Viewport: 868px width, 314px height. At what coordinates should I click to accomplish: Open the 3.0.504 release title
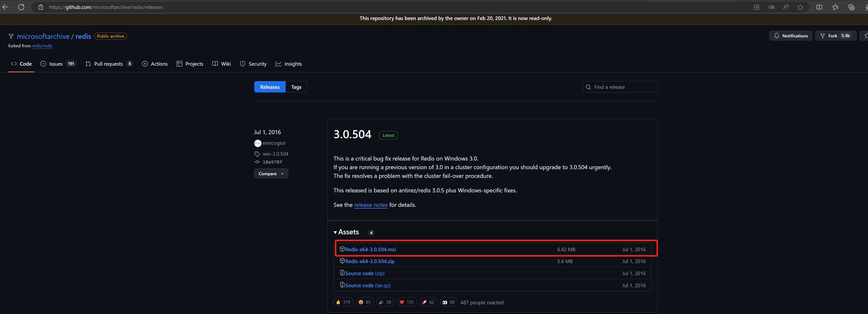click(352, 134)
